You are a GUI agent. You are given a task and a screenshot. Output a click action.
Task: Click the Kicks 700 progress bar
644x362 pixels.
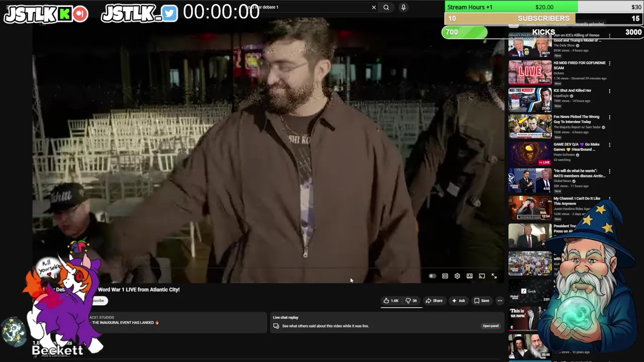click(542, 32)
